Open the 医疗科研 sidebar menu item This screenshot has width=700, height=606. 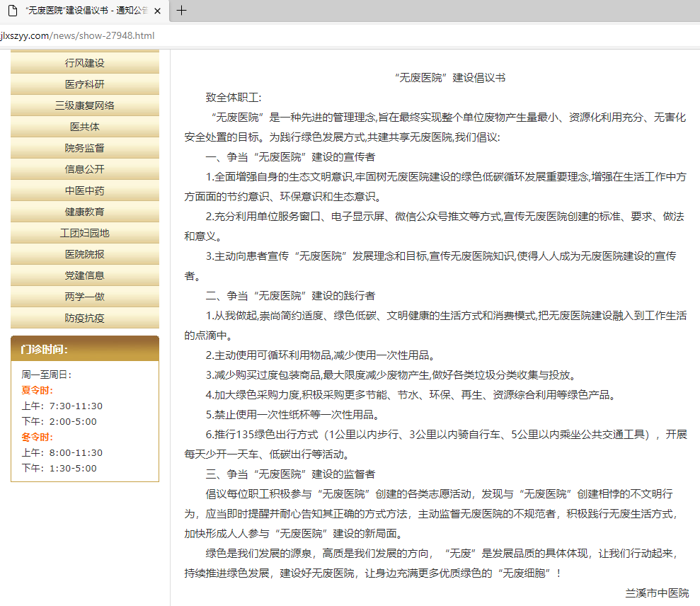[85, 84]
